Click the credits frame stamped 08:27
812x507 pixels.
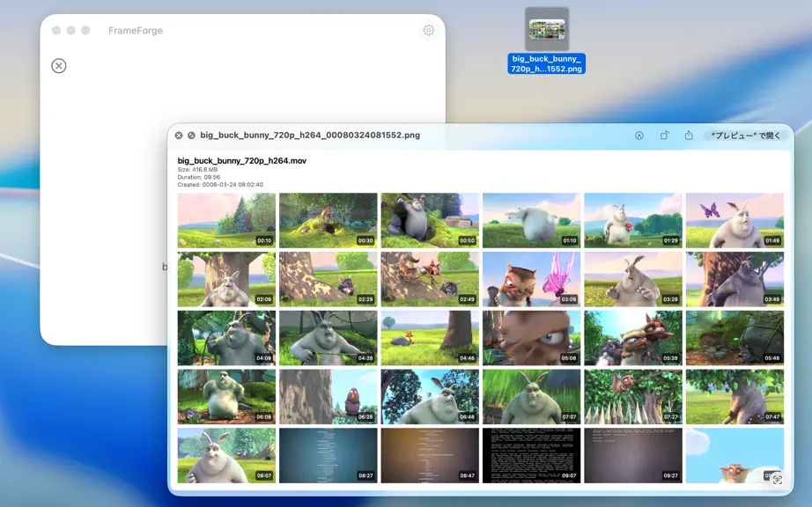328,456
